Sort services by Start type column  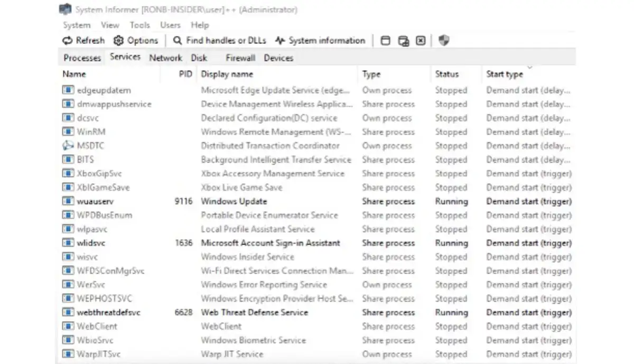tap(505, 74)
